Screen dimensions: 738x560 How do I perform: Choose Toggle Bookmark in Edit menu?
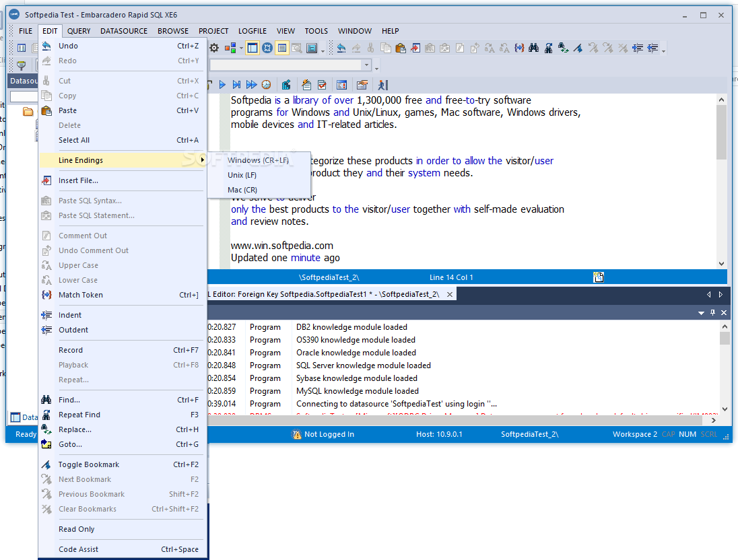[x=123, y=464]
